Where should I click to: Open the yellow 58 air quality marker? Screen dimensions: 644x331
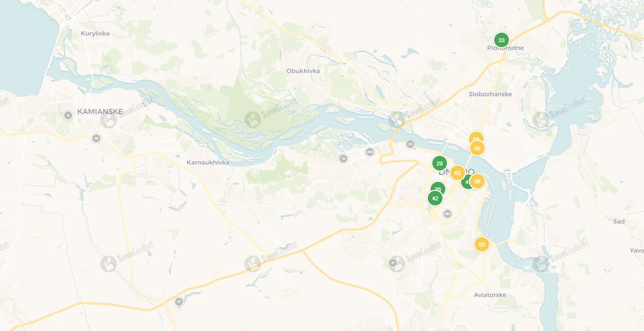pos(477,148)
